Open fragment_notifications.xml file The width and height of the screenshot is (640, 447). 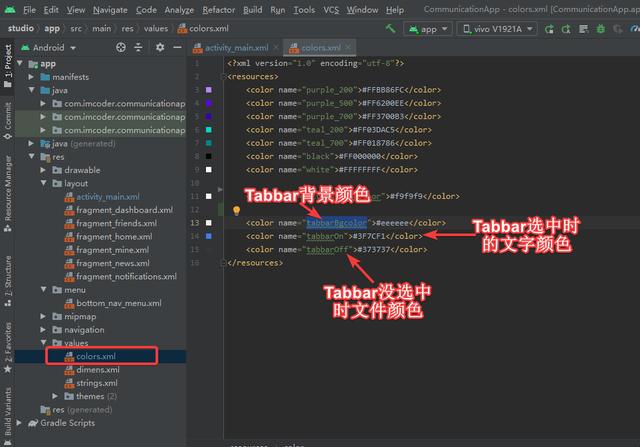(x=121, y=276)
